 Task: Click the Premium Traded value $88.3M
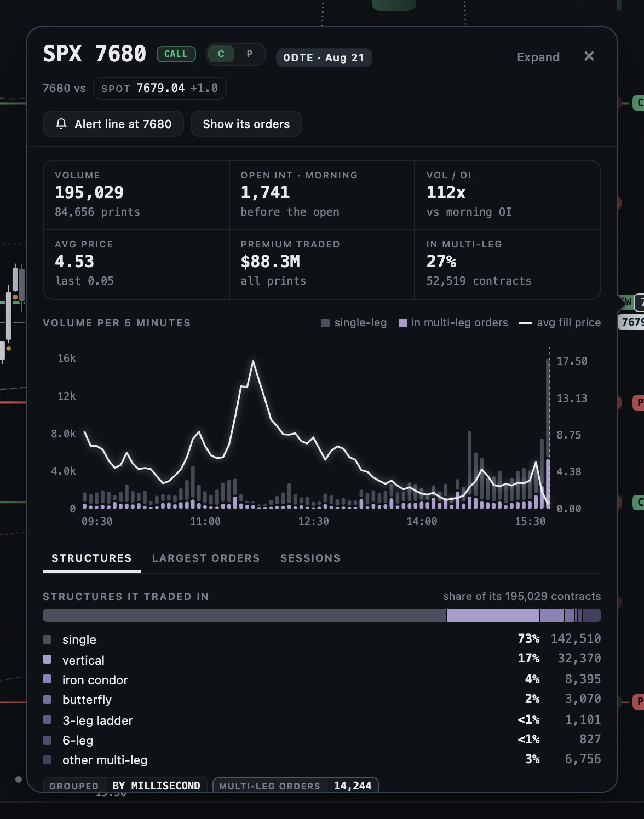point(271,262)
